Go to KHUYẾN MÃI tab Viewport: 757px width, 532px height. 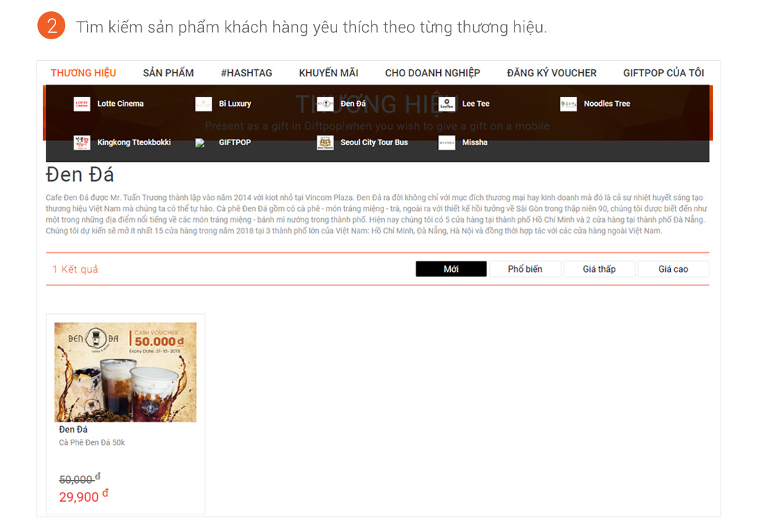pyautogui.click(x=328, y=73)
